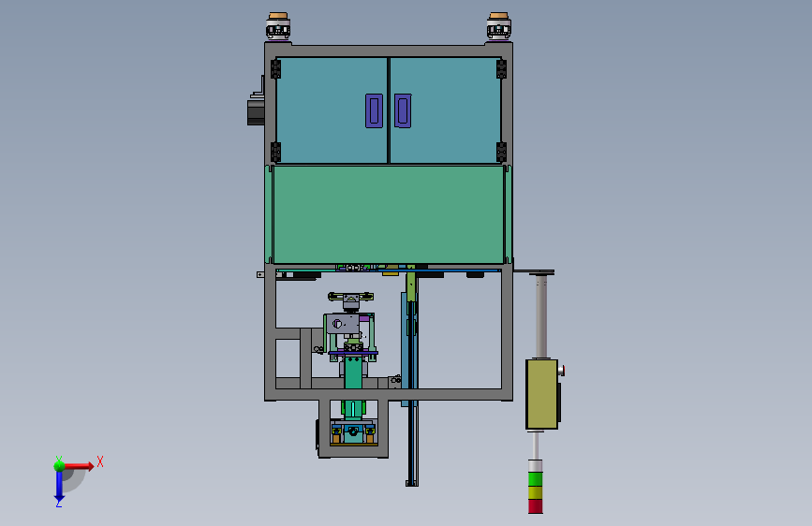Select the upper-left black door hinge

(276, 69)
